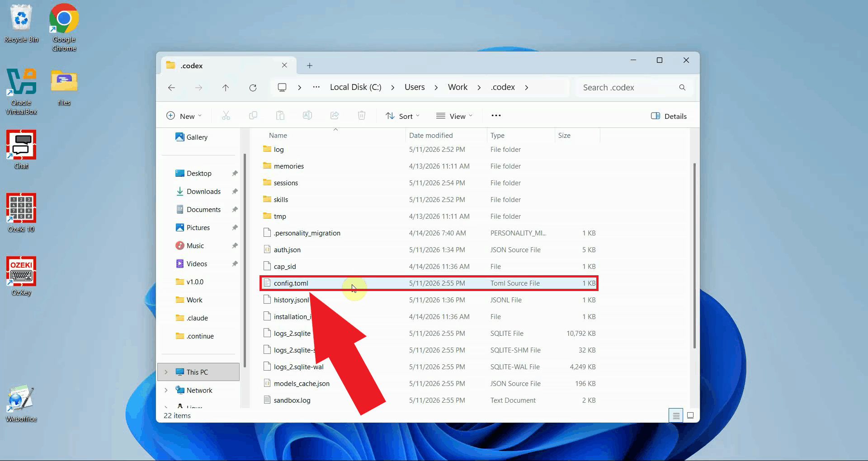Select the memories folder
This screenshot has width=868, height=461.
pyautogui.click(x=429, y=166)
